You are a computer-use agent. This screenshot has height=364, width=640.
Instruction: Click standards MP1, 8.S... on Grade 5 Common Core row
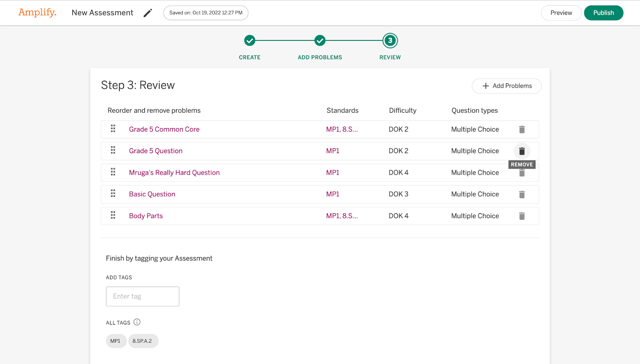point(342,129)
